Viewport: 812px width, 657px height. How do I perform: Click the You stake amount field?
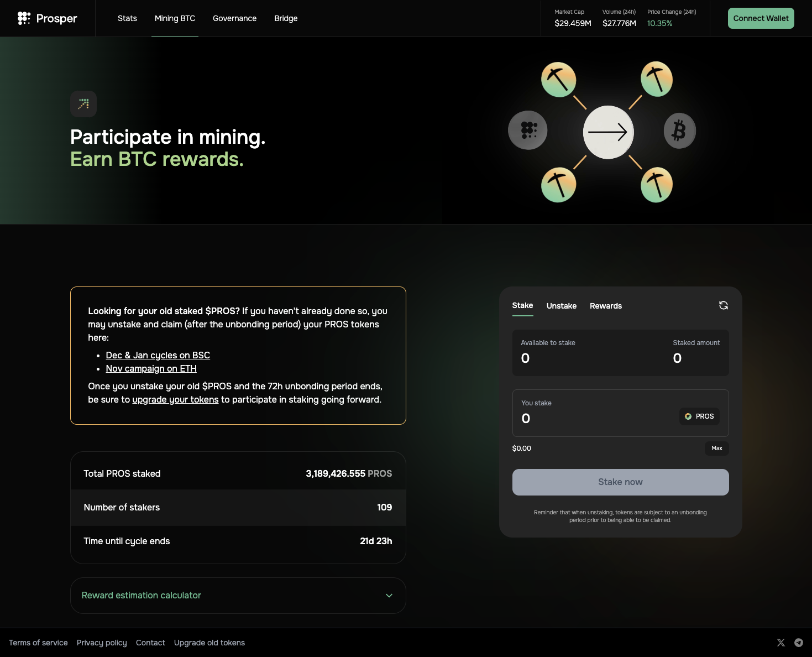coord(620,413)
